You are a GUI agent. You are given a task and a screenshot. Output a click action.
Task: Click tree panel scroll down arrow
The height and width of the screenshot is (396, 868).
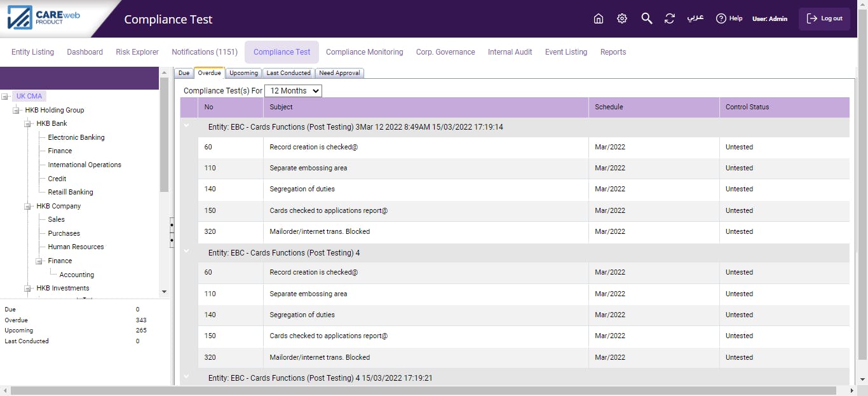[x=164, y=292]
